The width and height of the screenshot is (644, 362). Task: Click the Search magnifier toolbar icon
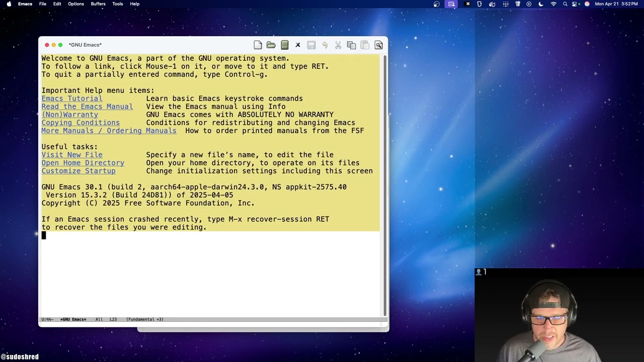[x=378, y=45]
